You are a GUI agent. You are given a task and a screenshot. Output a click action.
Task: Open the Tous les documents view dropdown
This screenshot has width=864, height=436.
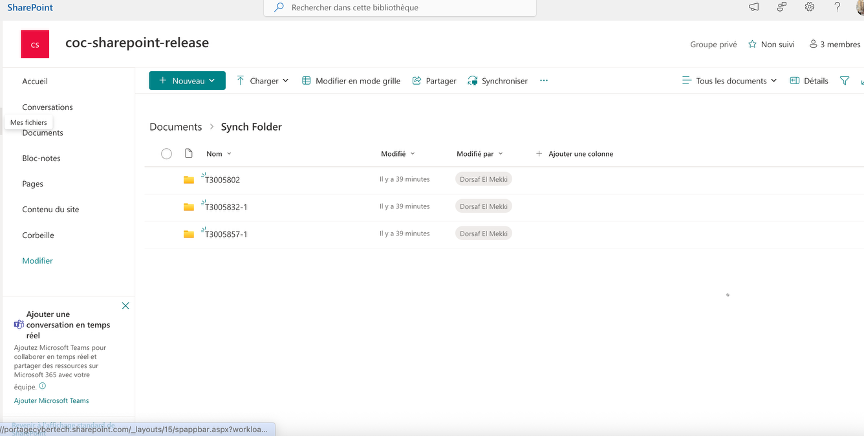729,81
